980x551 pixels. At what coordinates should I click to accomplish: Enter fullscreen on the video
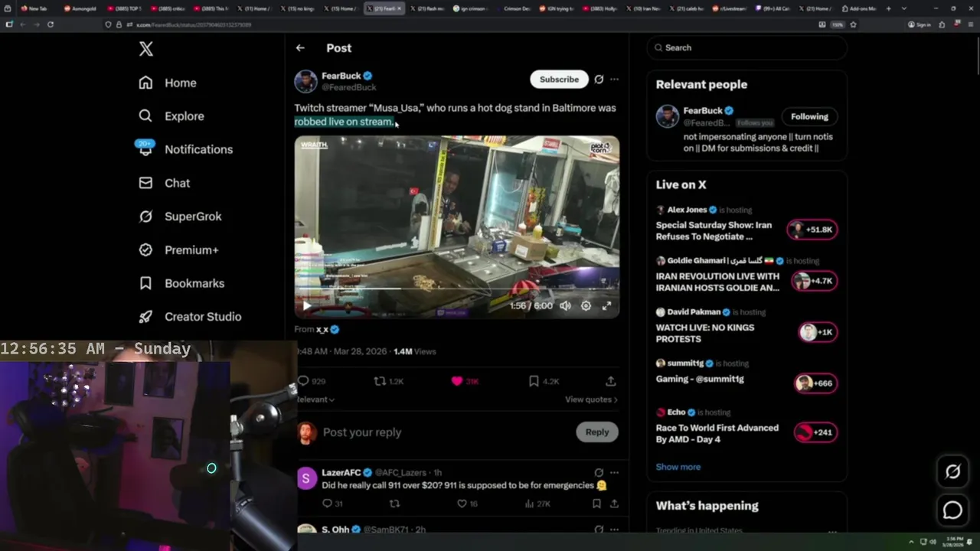(x=606, y=305)
